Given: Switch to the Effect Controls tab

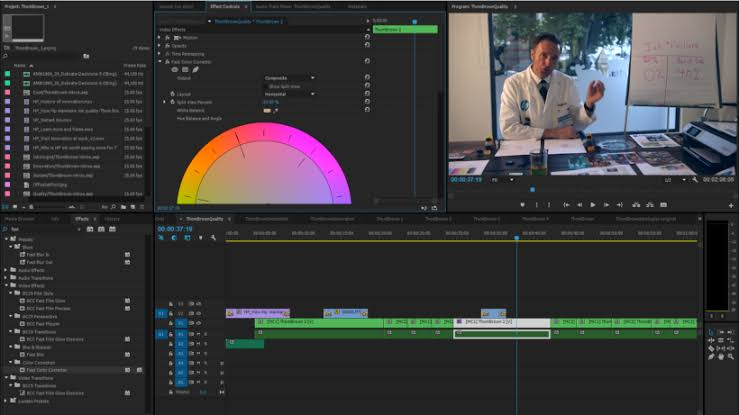Looking at the screenshot, I should [225, 7].
